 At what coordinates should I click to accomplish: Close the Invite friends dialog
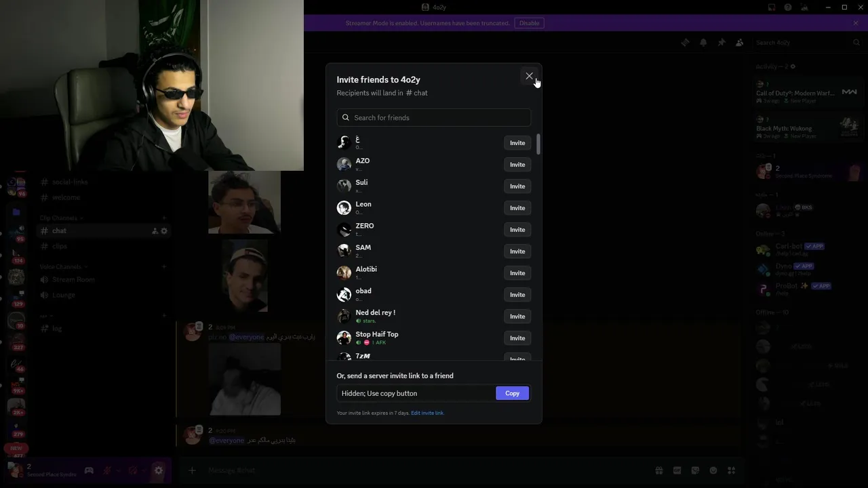pyautogui.click(x=529, y=76)
